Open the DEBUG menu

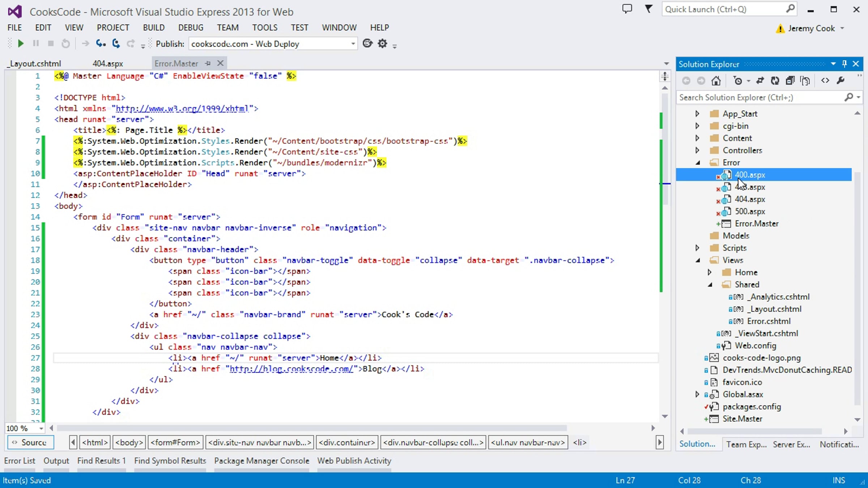[x=191, y=27]
